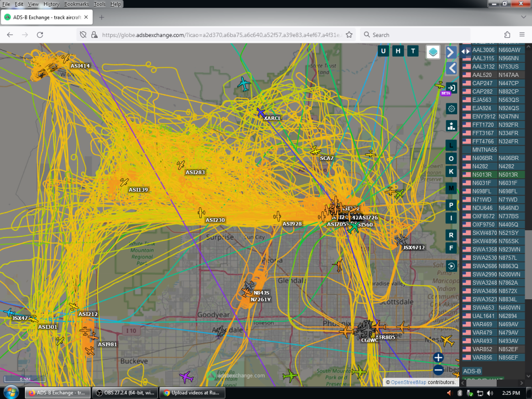This screenshot has height=399, width=532.
Task: Bookmark this page with the star
Action: (x=349, y=35)
